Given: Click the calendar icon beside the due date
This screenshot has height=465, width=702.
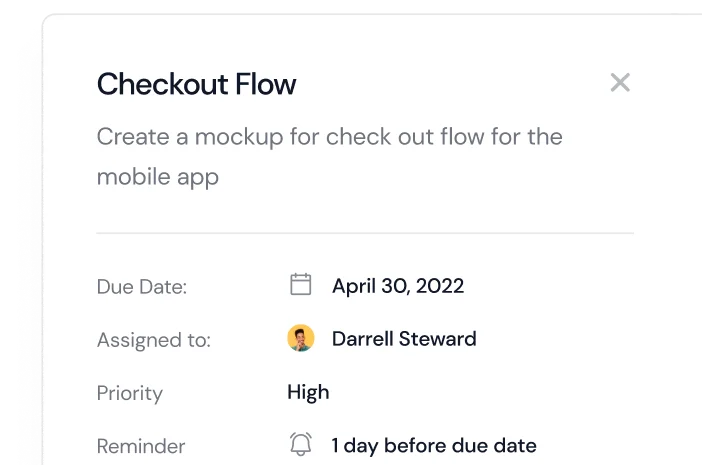Looking at the screenshot, I should point(300,285).
